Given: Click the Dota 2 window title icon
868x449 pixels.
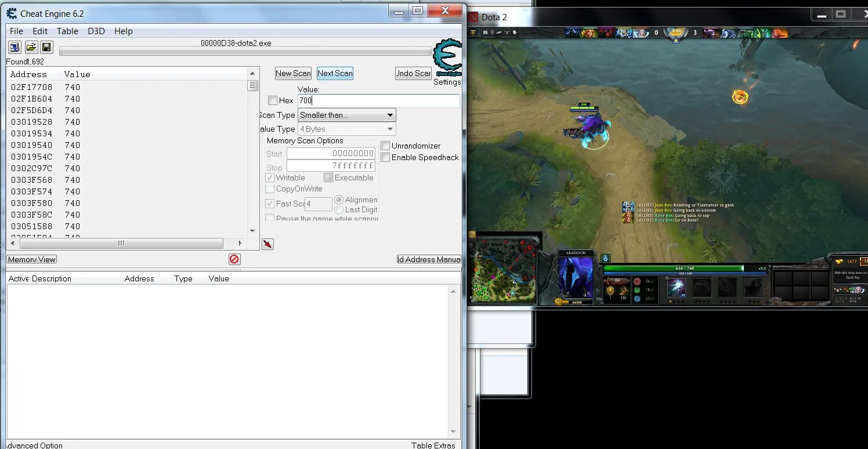Looking at the screenshot, I should click(x=473, y=17).
